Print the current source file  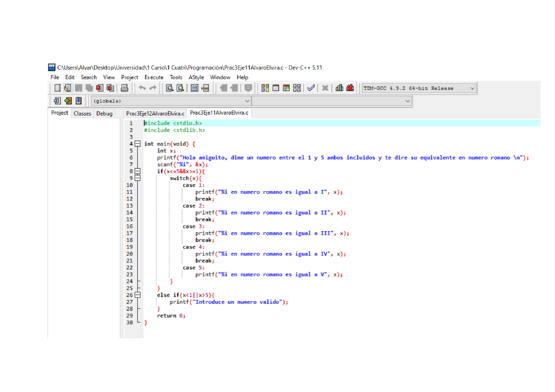point(124,87)
